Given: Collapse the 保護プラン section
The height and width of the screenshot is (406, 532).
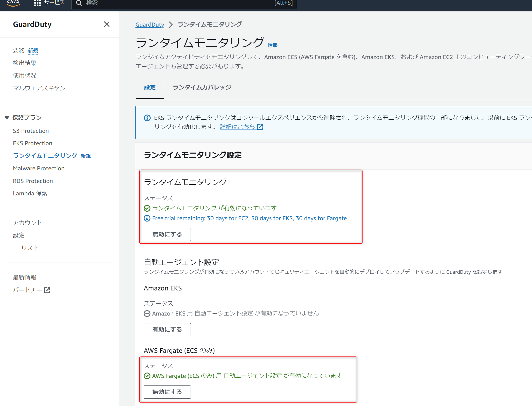Looking at the screenshot, I should click(x=7, y=118).
